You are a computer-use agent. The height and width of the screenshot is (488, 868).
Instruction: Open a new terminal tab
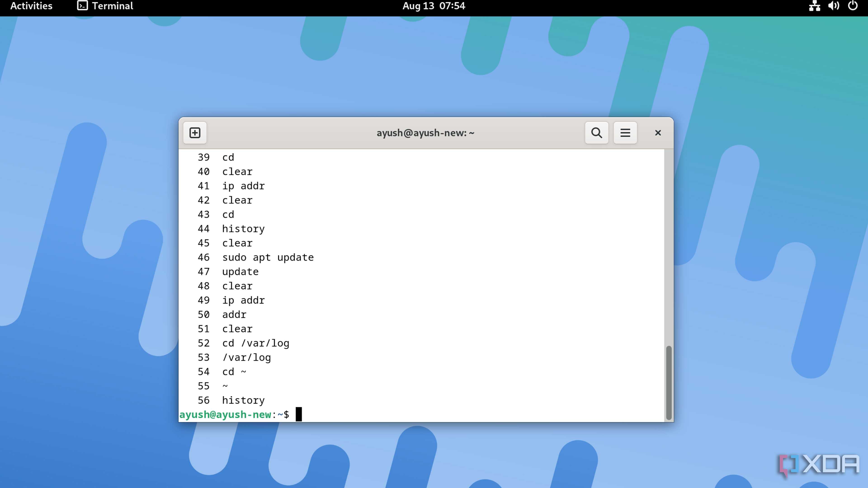(x=195, y=133)
